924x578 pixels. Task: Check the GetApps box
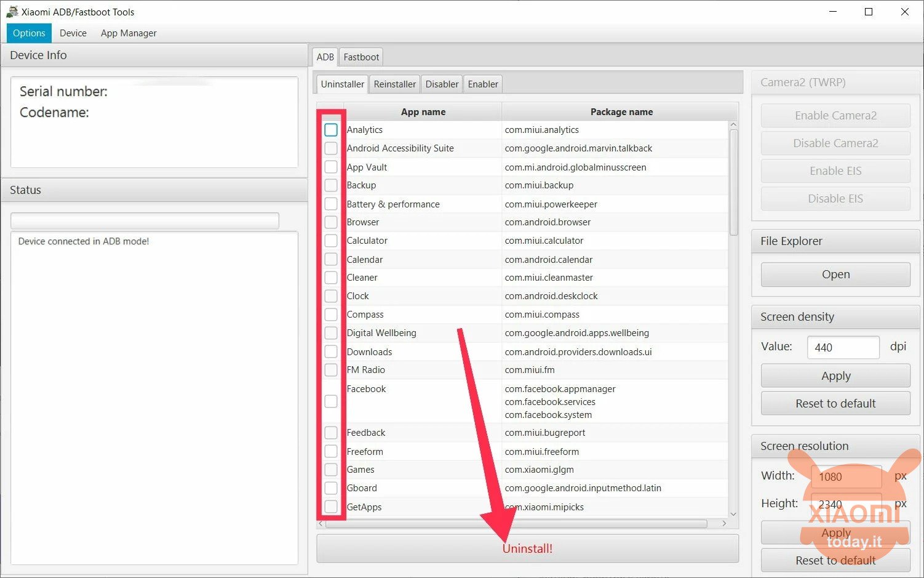tap(331, 507)
